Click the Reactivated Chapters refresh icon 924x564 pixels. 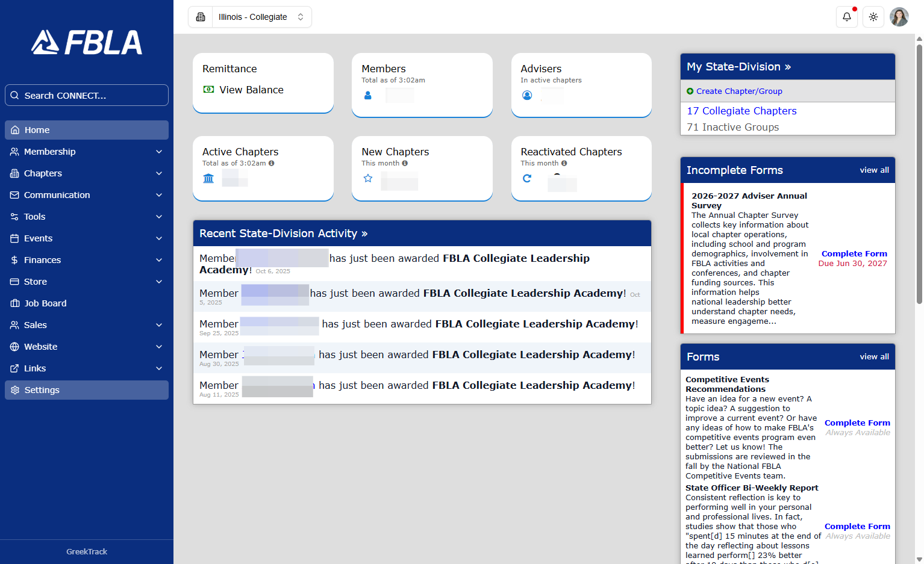(x=527, y=178)
